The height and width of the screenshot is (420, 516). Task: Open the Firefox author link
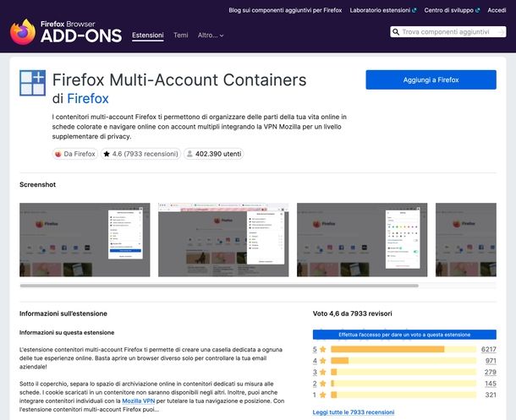(88, 99)
